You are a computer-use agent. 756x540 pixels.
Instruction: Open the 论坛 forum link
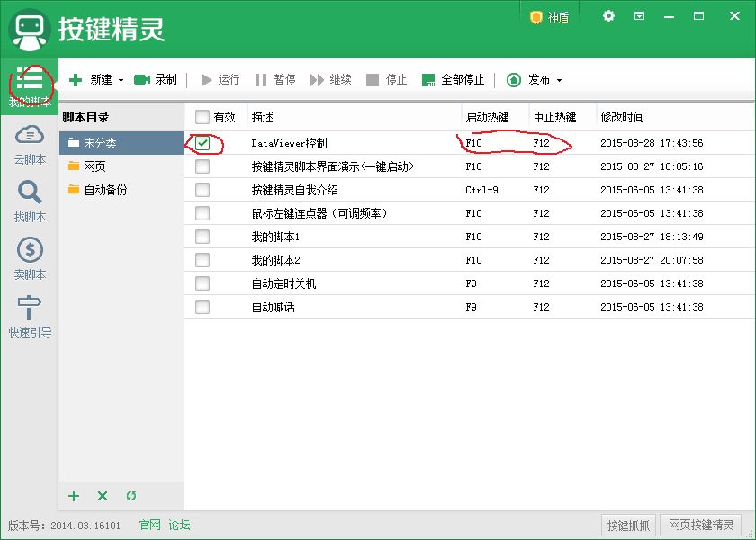[179, 525]
